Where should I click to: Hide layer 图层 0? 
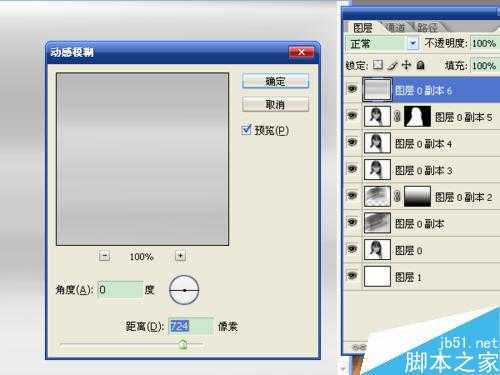pyautogui.click(x=352, y=249)
